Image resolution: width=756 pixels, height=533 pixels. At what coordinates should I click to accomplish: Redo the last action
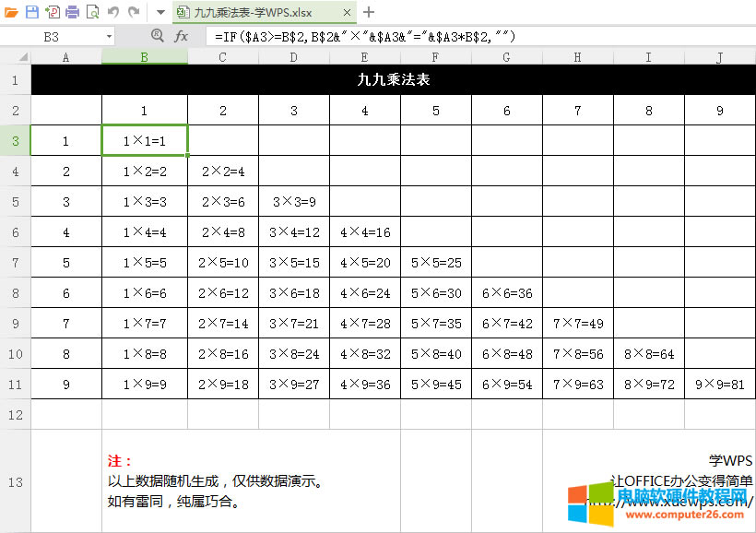coord(134,12)
